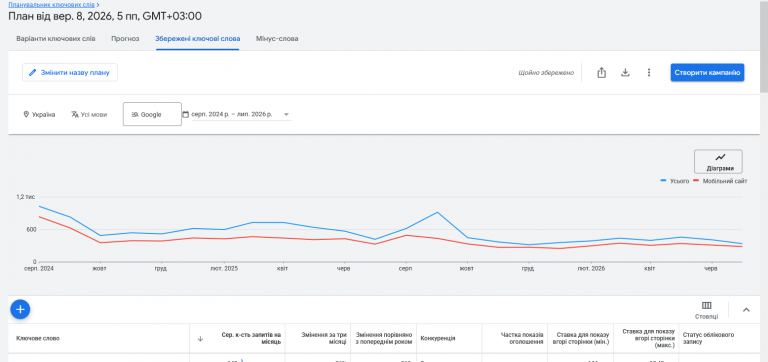Sort by Конкуренція column header
768x362 pixels.
pyautogui.click(x=438, y=338)
